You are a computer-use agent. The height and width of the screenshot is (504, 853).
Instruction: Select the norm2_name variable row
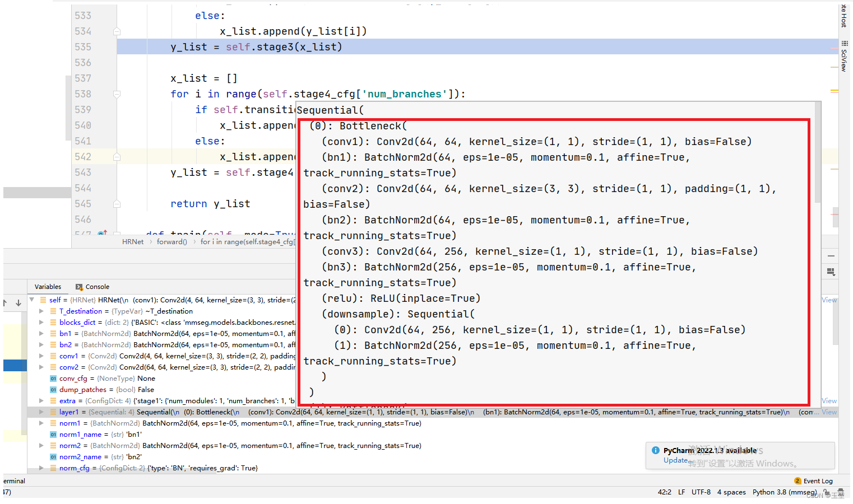click(x=432, y=457)
